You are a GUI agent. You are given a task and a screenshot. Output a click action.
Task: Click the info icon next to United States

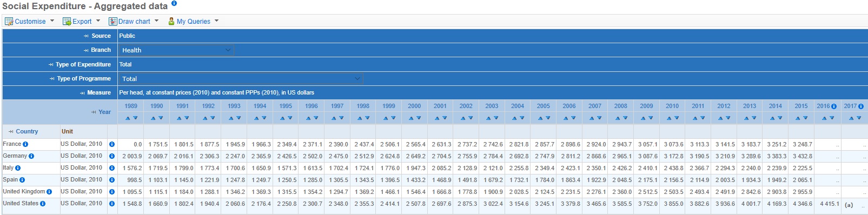(43, 204)
